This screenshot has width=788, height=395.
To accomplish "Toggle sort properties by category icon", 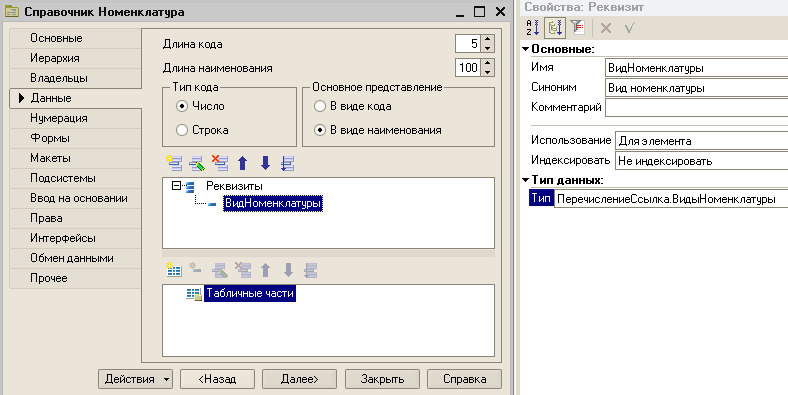I will pos(555,27).
